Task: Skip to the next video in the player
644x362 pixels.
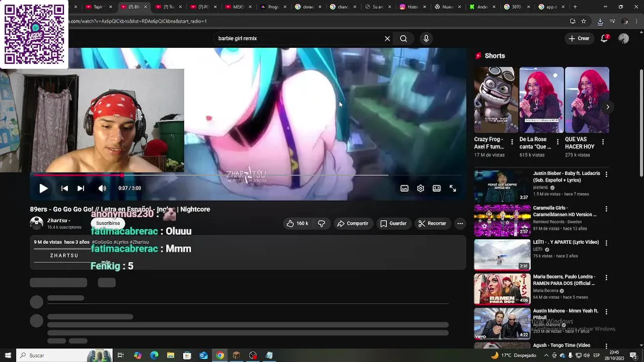Action: tap(80, 189)
